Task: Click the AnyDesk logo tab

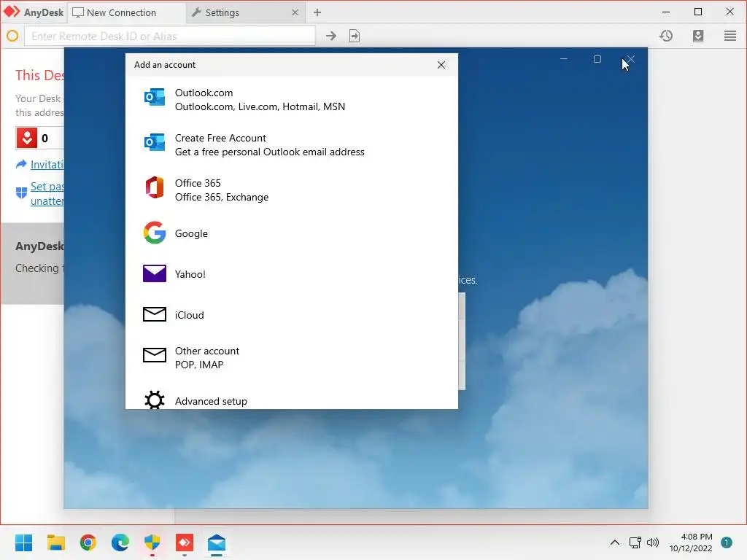Action: click(x=34, y=12)
